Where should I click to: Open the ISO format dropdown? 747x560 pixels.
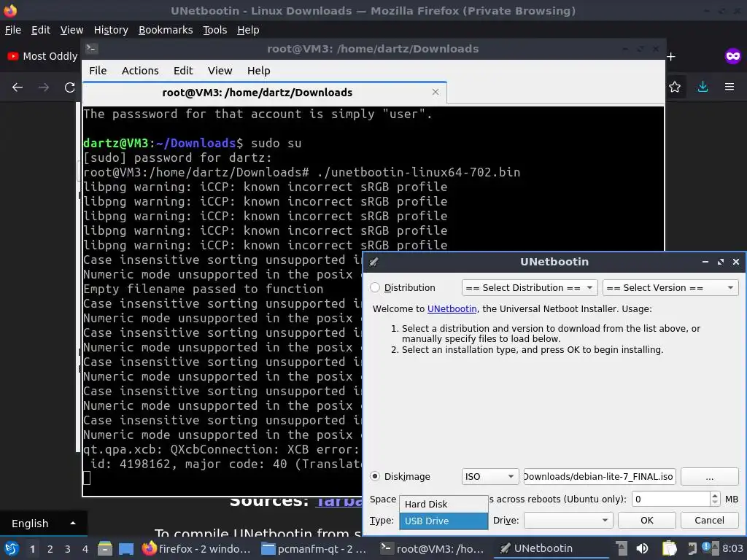tap(489, 476)
